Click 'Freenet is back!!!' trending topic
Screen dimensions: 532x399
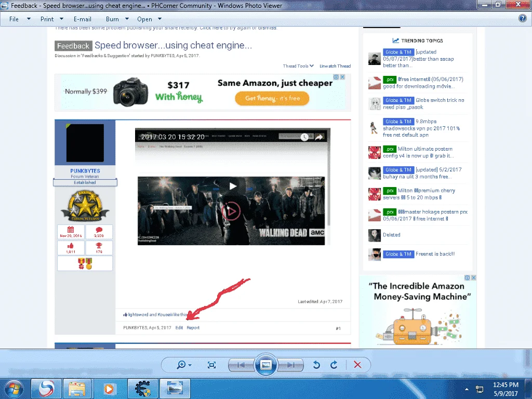tap(435, 254)
